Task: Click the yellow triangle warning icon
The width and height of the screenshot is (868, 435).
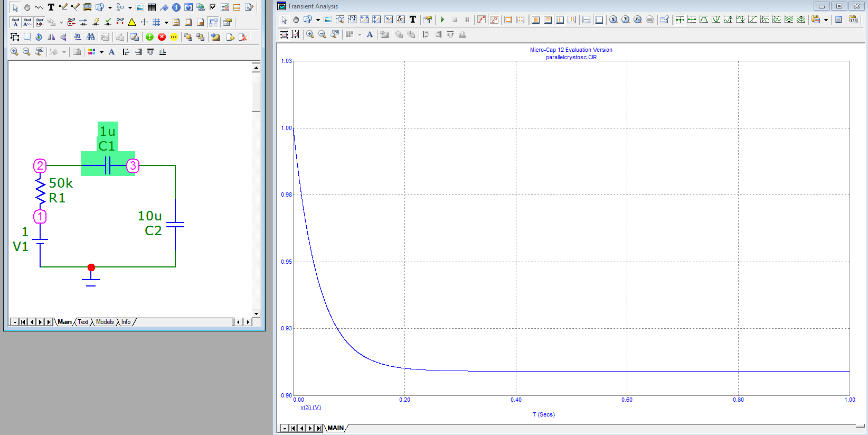Action: coord(132,22)
